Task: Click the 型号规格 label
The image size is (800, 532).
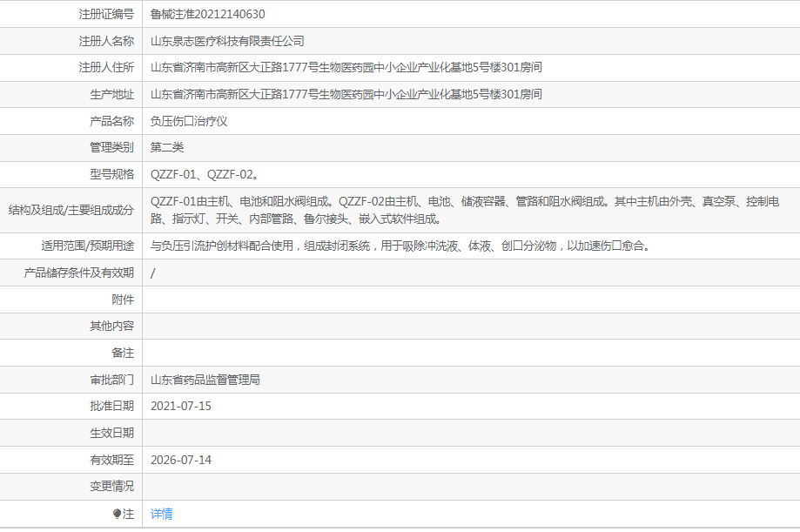Action: point(111,175)
